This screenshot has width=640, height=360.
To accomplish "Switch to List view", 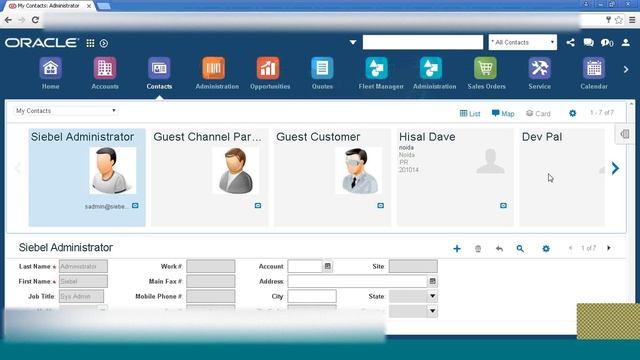I will coord(470,113).
